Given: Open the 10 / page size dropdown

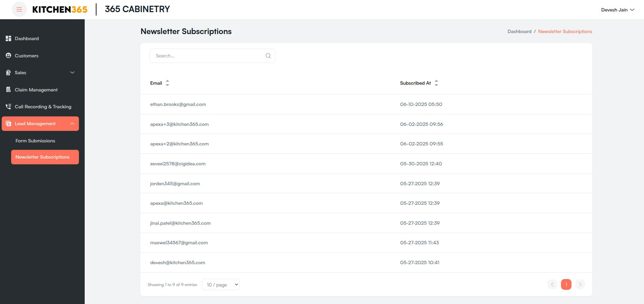Looking at the screenshot, I should [x=221, y=284].
